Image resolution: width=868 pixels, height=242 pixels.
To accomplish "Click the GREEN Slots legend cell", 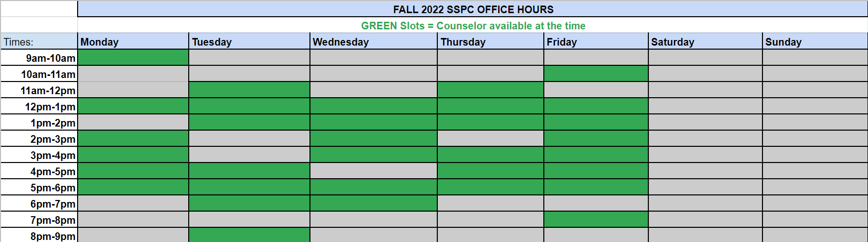I will [x=472, y=25].
